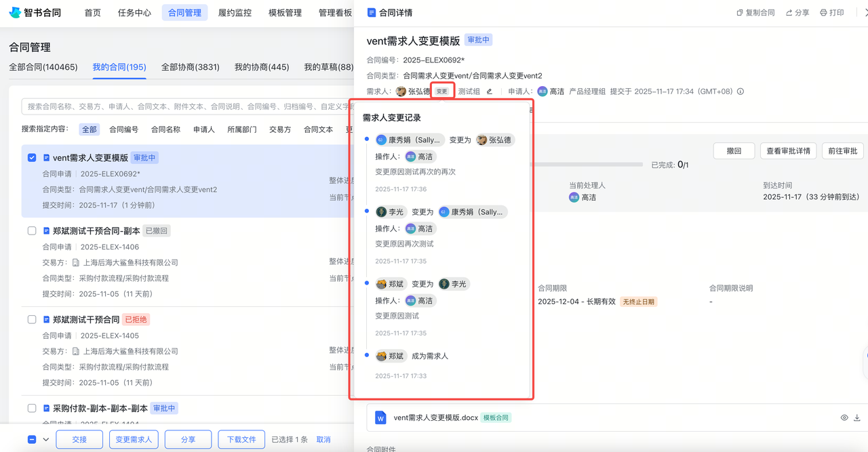Click the 前往审批 button
Image resolution: width=868 pixels, height=452 pixels.
[842, 150]
